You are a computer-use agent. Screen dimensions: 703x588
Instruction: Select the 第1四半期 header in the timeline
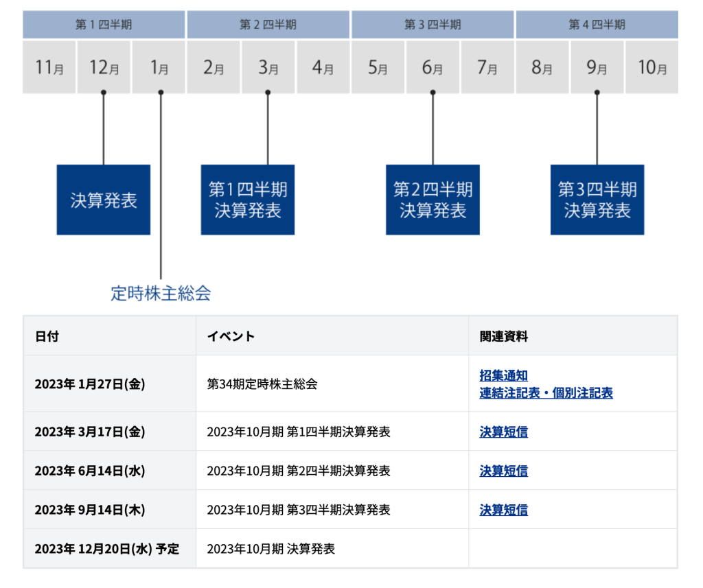[104, 25]
